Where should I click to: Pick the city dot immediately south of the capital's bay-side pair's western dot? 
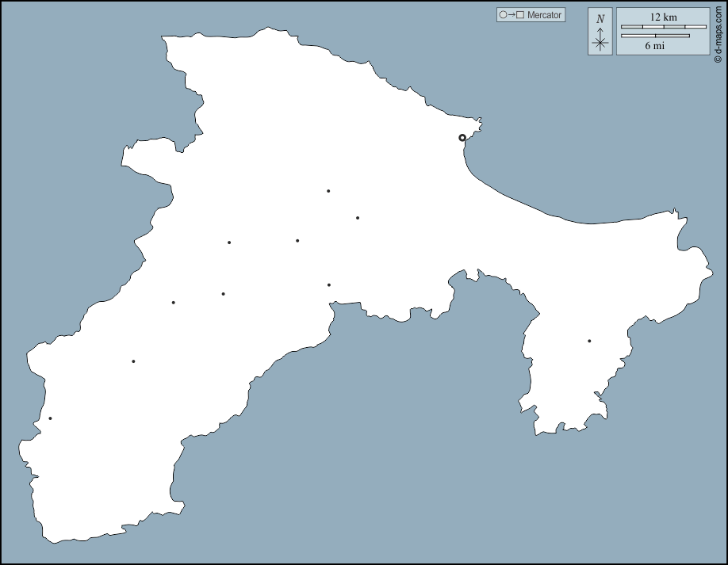coord(224,294)
